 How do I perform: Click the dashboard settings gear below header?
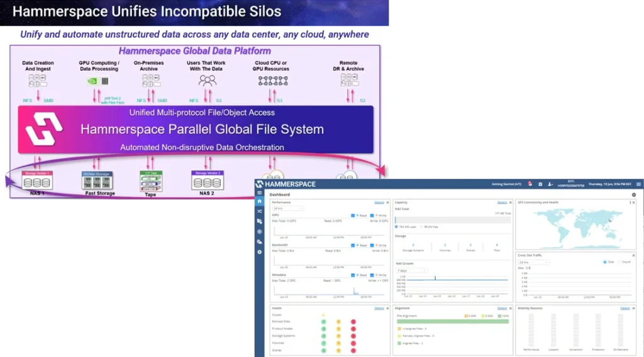pyautogui.click(x=634, y=195)
